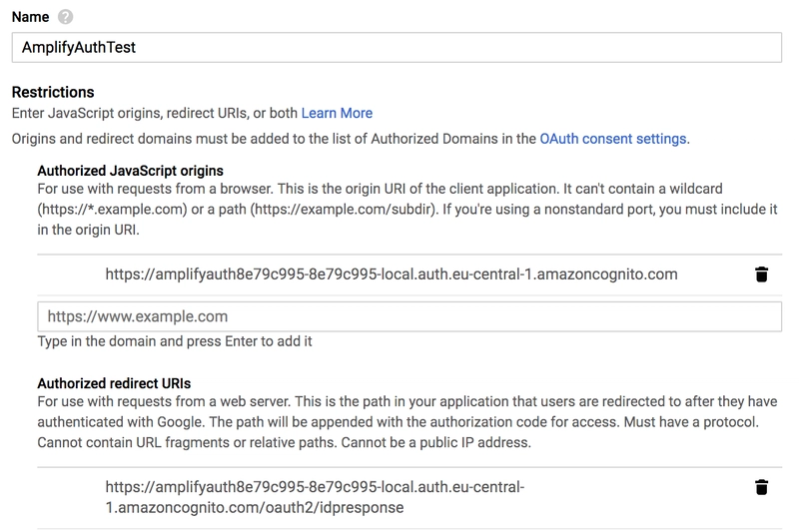Image resolution: width=799 pixels, height=532 pixels.
Task: Open the OAuth consent settings link
Action: (x=613, y=139)
